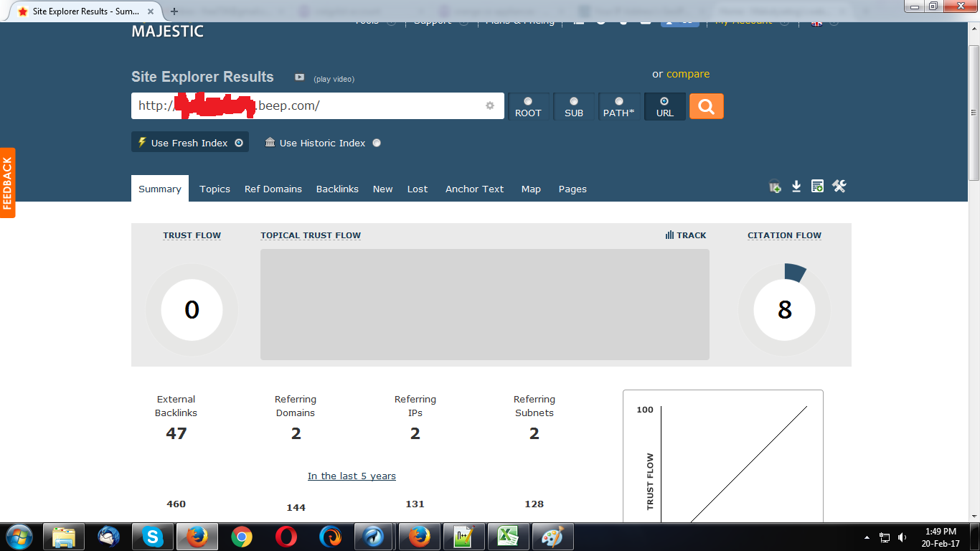Click the play video icon beside the heading
Image resolution: width=980 pixels, height=551 pixels.
[300, 77]
